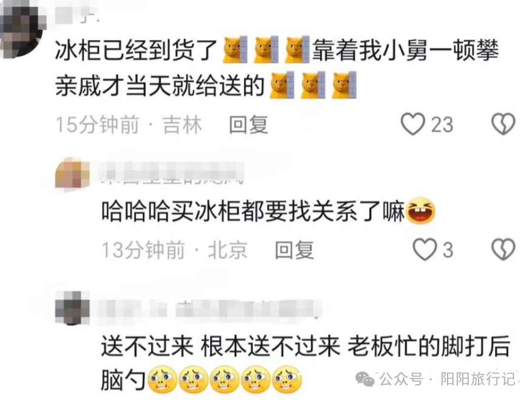Tap the blurred username above 哈哈哈 reply

[x=172, y=173]
